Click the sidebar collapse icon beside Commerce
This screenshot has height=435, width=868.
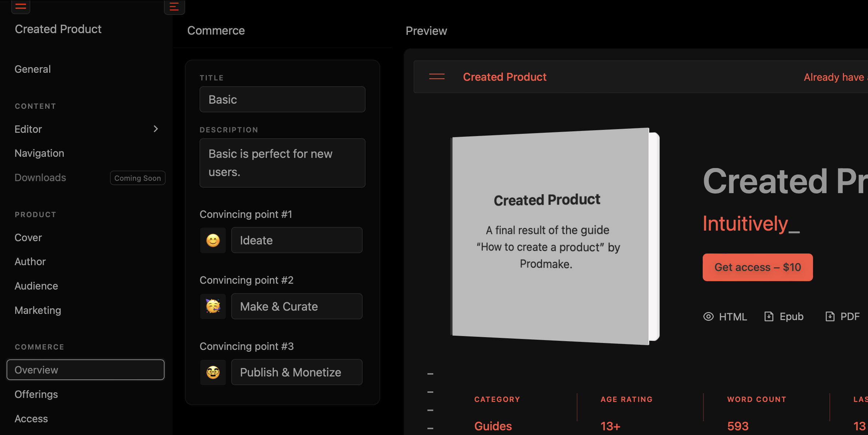(x=174, y=7)
